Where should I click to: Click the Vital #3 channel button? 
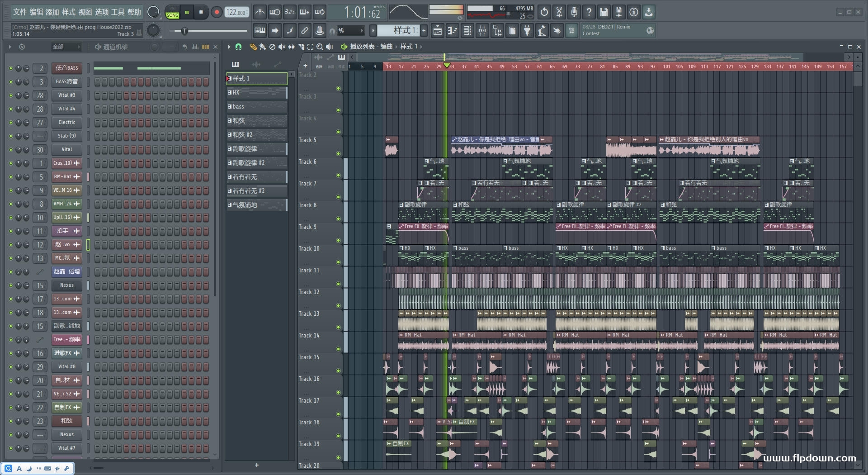click(66, 95)
